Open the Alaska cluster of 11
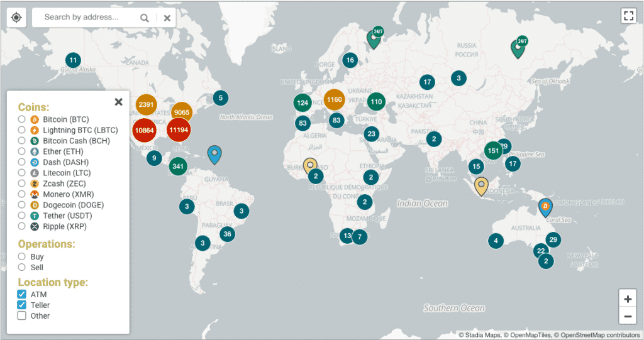 coord(73,60)
